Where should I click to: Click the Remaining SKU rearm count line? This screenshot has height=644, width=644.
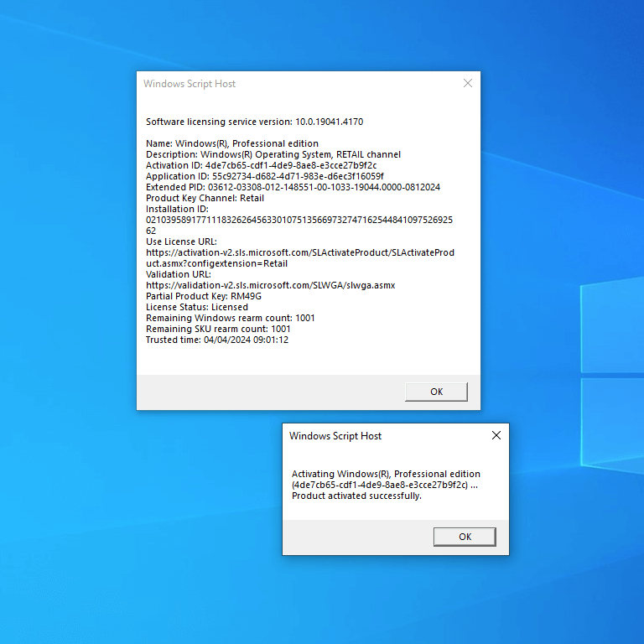(218, 329)
